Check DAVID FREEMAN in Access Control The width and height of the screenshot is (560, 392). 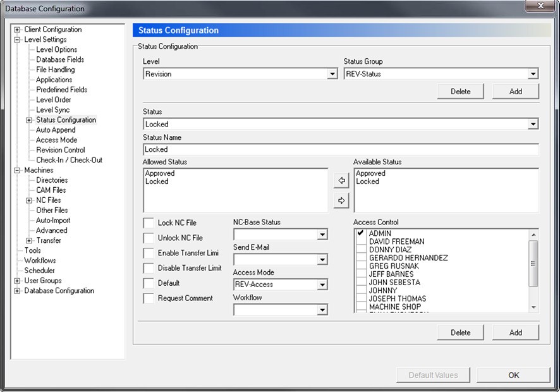(x=361, y=241)
